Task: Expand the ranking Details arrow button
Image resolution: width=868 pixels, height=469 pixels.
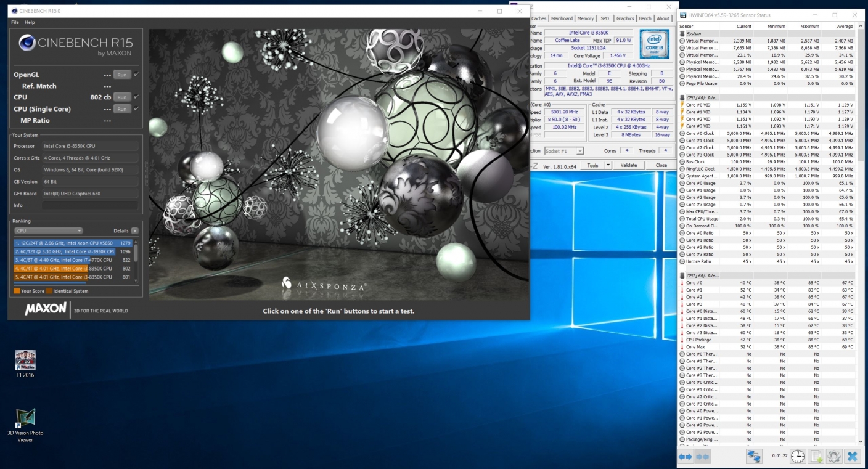Action: [134, 230]
